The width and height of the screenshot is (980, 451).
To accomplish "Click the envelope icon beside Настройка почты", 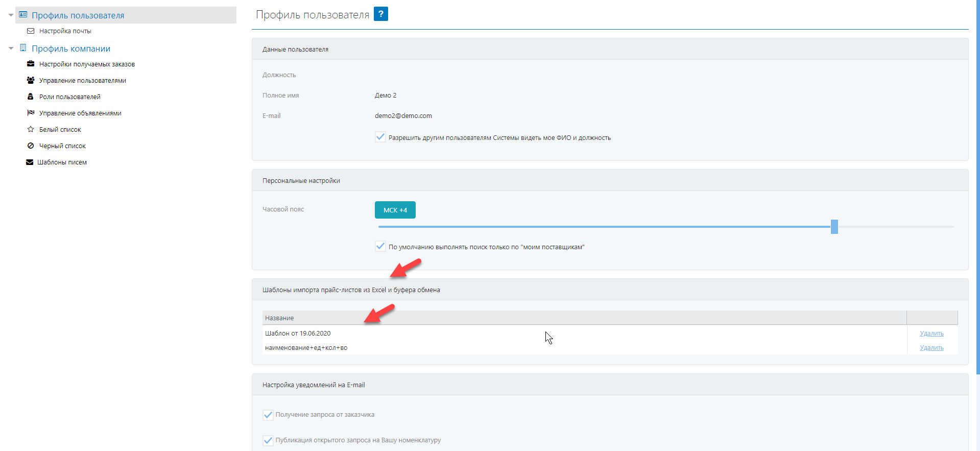I will click(x=31, y=31).
